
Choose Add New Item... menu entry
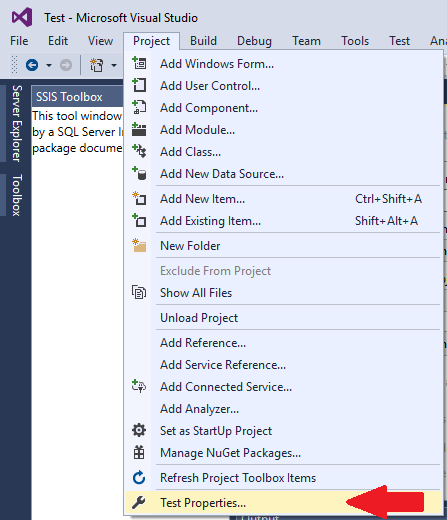click(283, 198)
